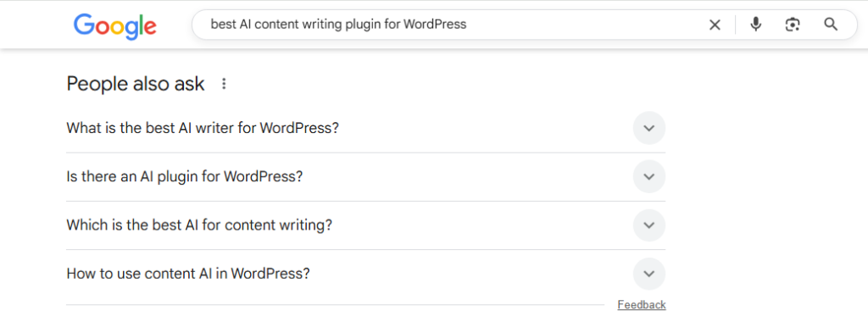The image size is (868, 322).
Task: Expand chevron for How to use content AI
Action: point(649,274)
